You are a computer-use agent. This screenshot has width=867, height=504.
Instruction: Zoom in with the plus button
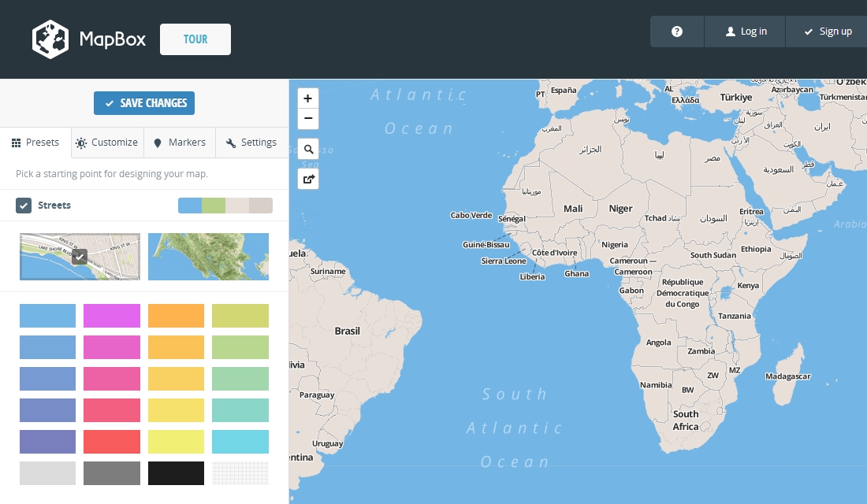pos(308,98)
